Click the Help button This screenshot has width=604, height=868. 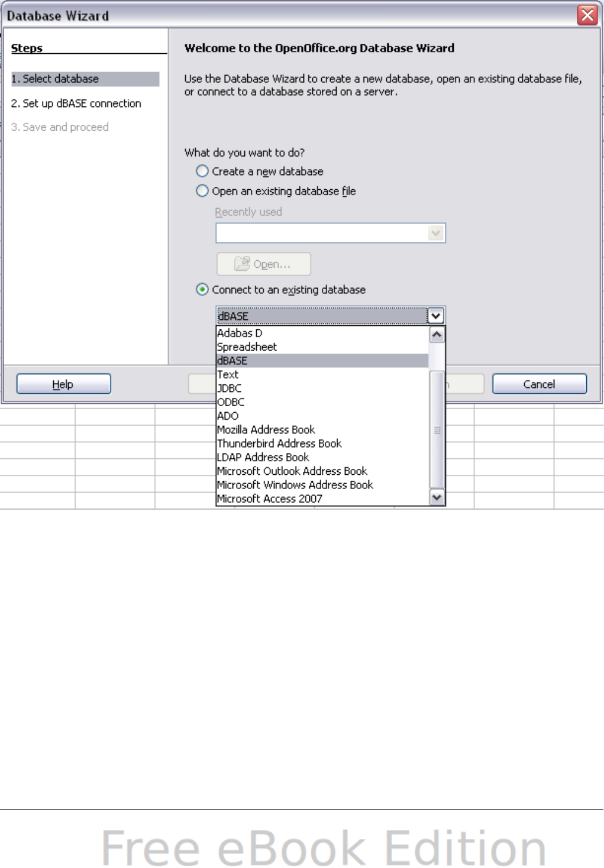pos(63,384)
